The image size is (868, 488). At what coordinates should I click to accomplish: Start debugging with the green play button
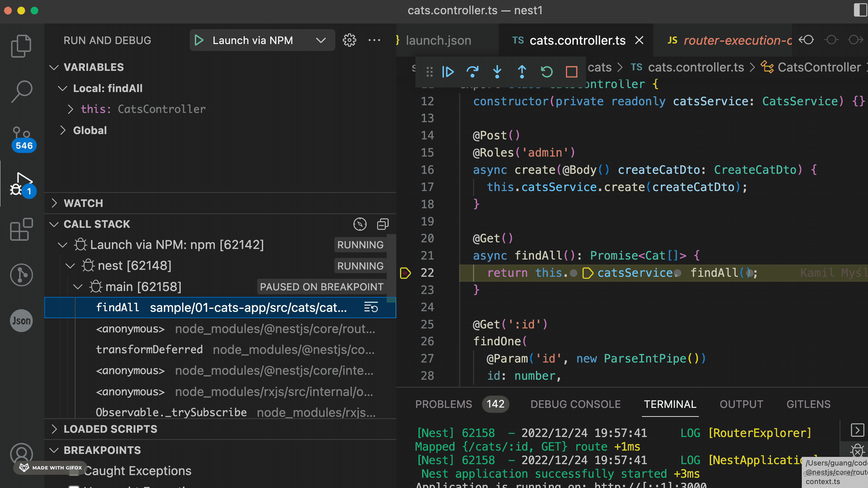click(199, 40)
